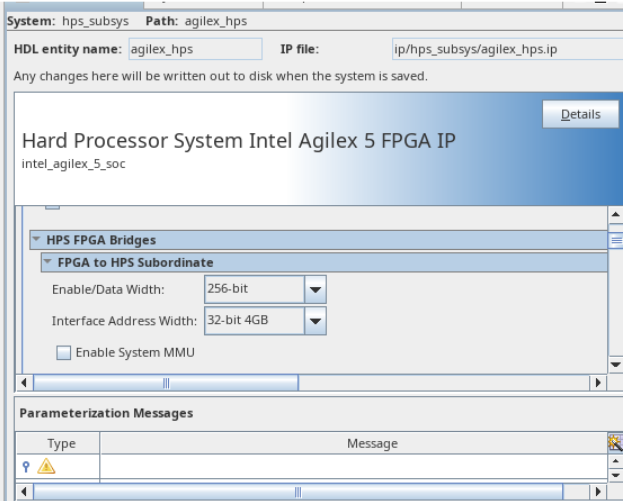Click the Message column header
Screen dimensions: 623x501
click(372, 443)
